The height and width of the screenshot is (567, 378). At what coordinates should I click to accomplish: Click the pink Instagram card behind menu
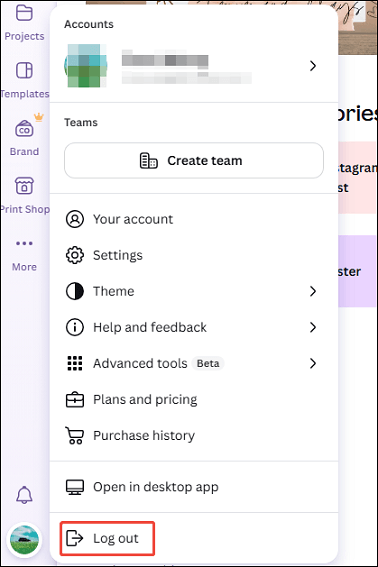click(x=357, y=177)
